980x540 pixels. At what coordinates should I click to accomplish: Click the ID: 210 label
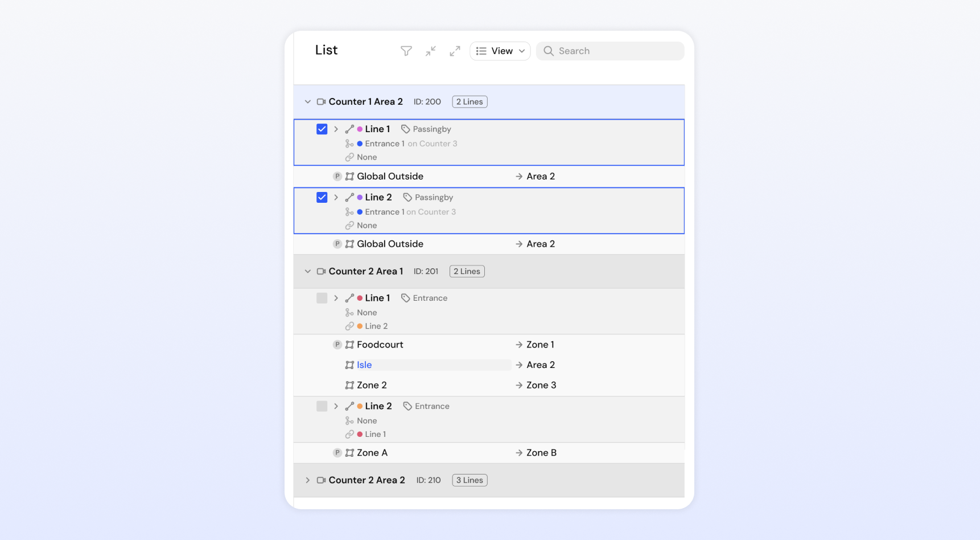[x=429, y=480]
